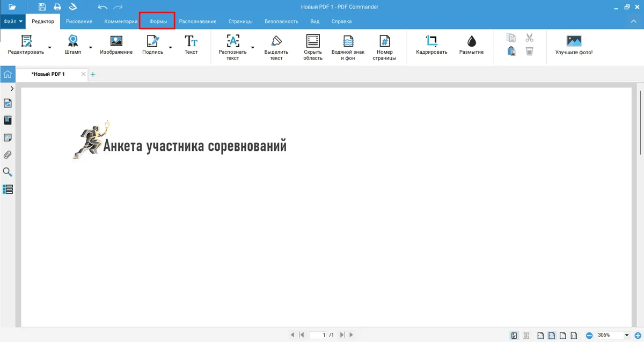This screenshot has height=342, width=644.
Task: Open the zoom level 306% dropdown
Action: [x=626, y=336]
